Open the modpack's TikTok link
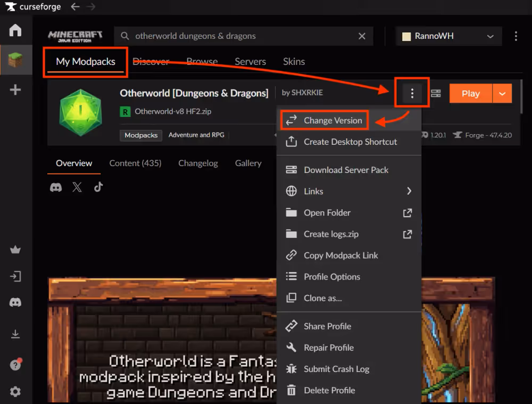Image resolution: width=532 pixels, height=404 pixels. point(98,187)
